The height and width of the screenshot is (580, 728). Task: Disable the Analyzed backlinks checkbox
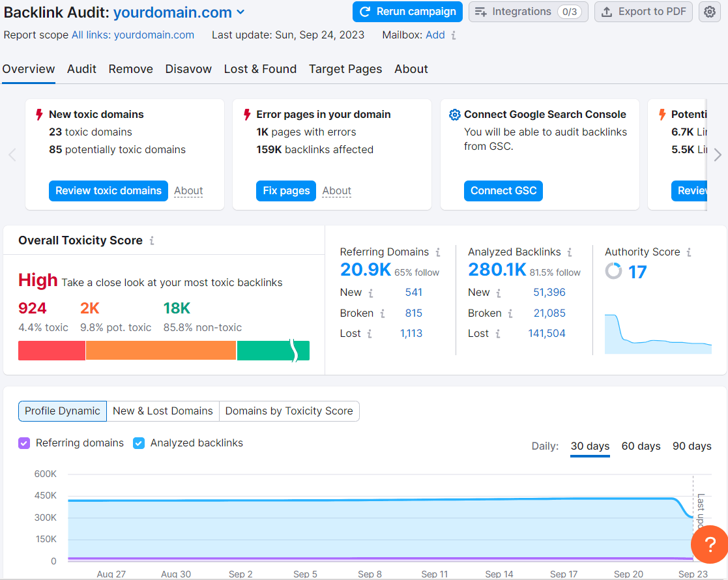(139, 443)
